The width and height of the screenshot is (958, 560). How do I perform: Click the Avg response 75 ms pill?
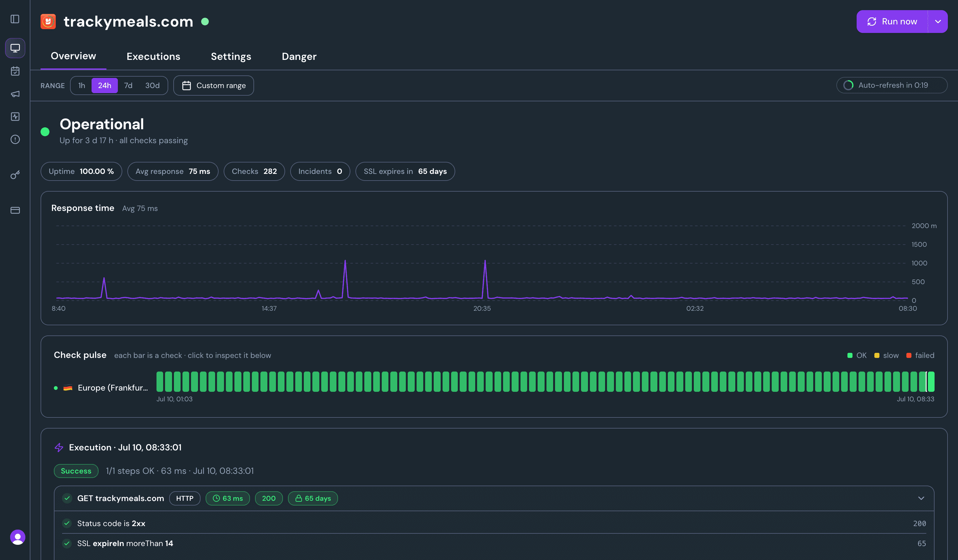[173, 171]
